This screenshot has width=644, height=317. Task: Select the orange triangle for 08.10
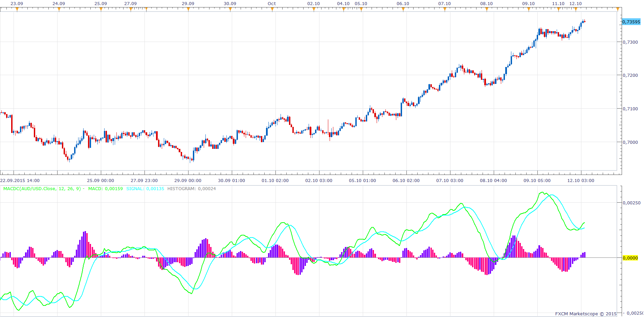point(487,9)
